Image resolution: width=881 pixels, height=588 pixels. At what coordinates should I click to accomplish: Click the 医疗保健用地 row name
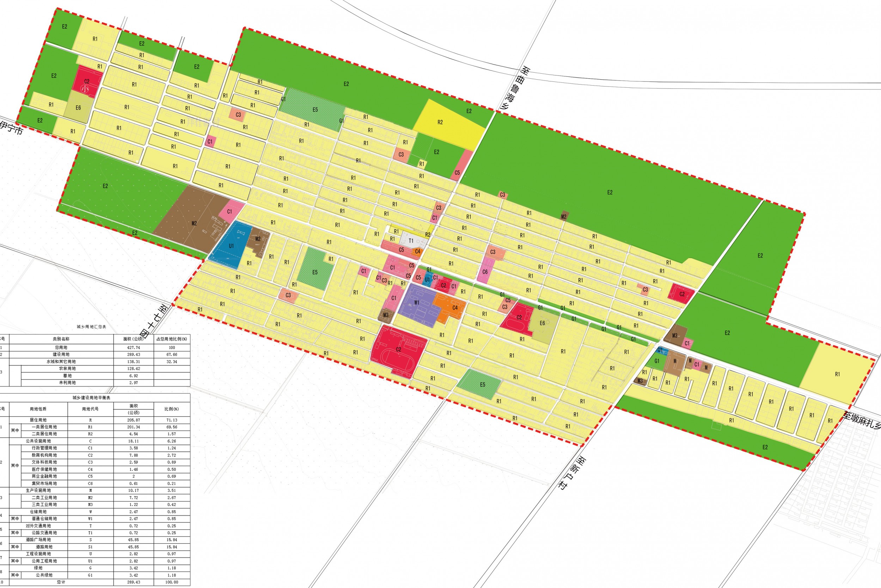(44, 469)
